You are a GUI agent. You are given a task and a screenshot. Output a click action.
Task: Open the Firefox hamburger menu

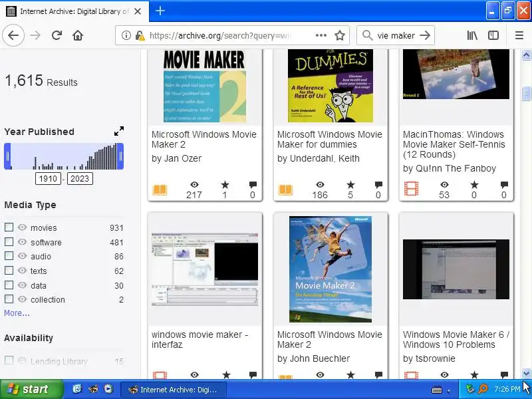519,35
